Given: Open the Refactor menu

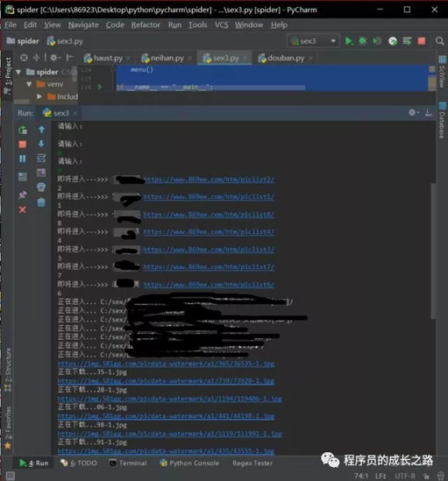Looking at the screenshot, I should pyautogui.click(x=146, y=25).
